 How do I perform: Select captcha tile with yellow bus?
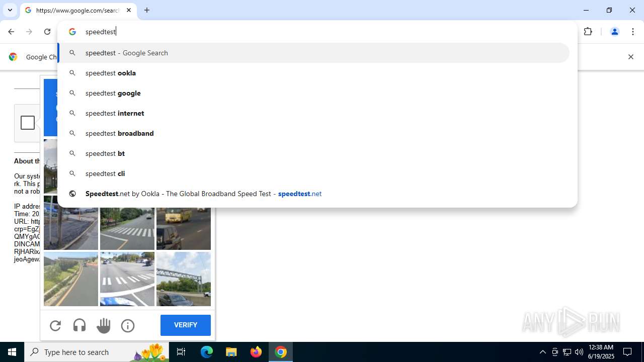pyautogui.click(x=184, y=229)
